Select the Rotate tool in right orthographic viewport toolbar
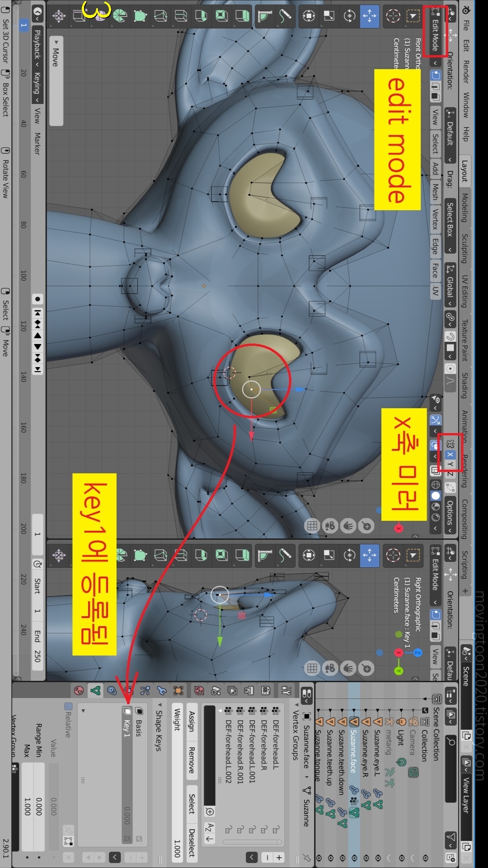Screen dimensions: 488x868 [x=350, y=555]
